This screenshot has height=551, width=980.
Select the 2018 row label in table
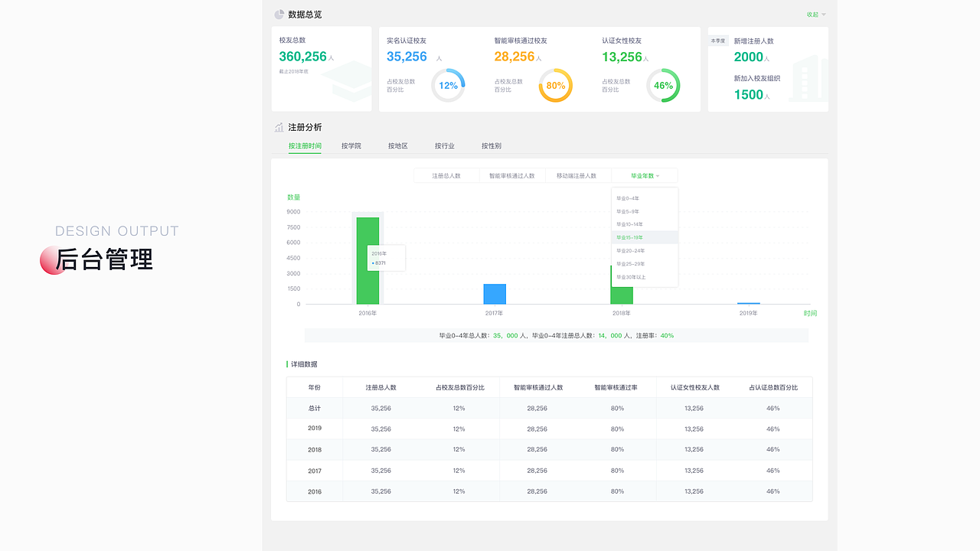point(315,450)
